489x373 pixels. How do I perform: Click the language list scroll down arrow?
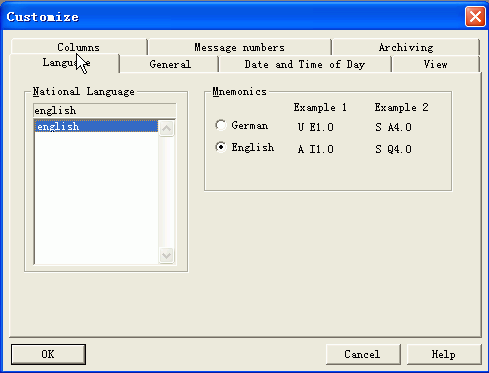[166, 255]
